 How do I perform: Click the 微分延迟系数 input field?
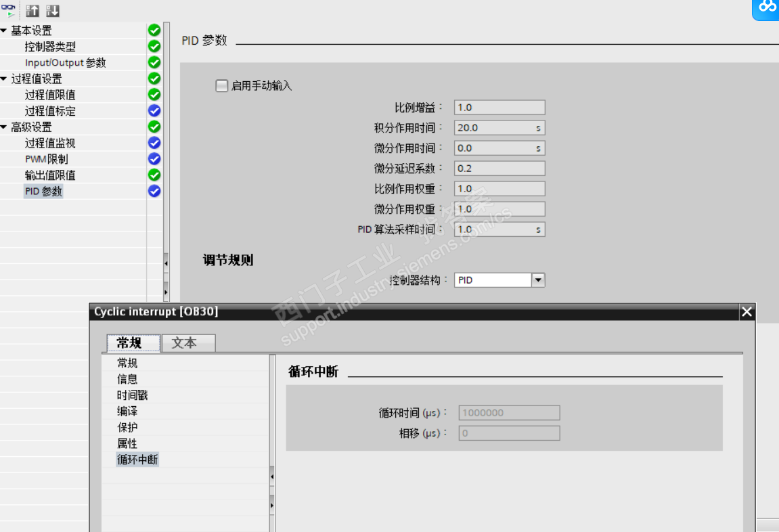(499, 169)
